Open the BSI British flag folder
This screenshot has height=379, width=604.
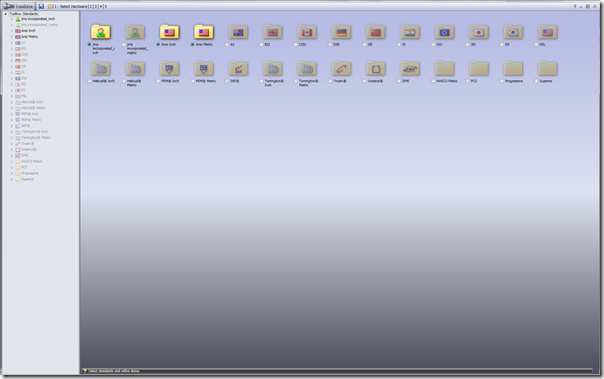click(x=272, y=32)
